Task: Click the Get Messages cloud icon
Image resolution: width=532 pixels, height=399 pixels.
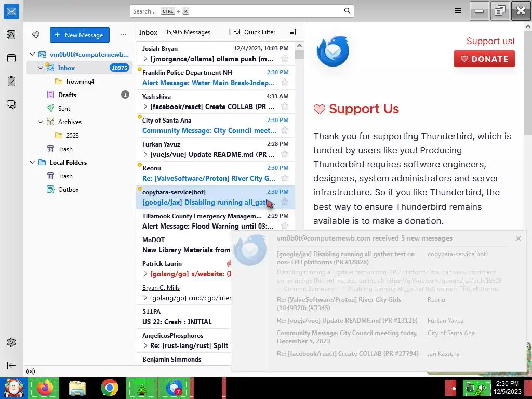Action: [x=36, y=35]
